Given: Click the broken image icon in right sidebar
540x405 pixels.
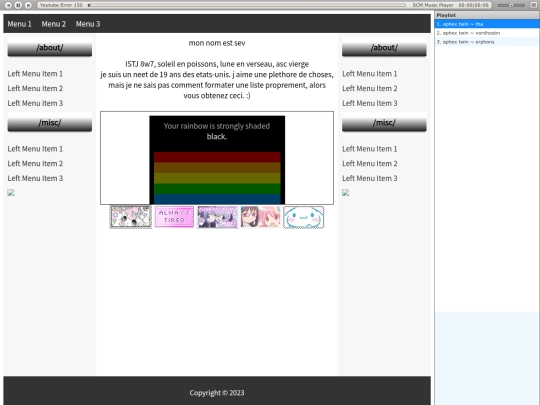Looking at the screenshot, I should tap(345, 193).
